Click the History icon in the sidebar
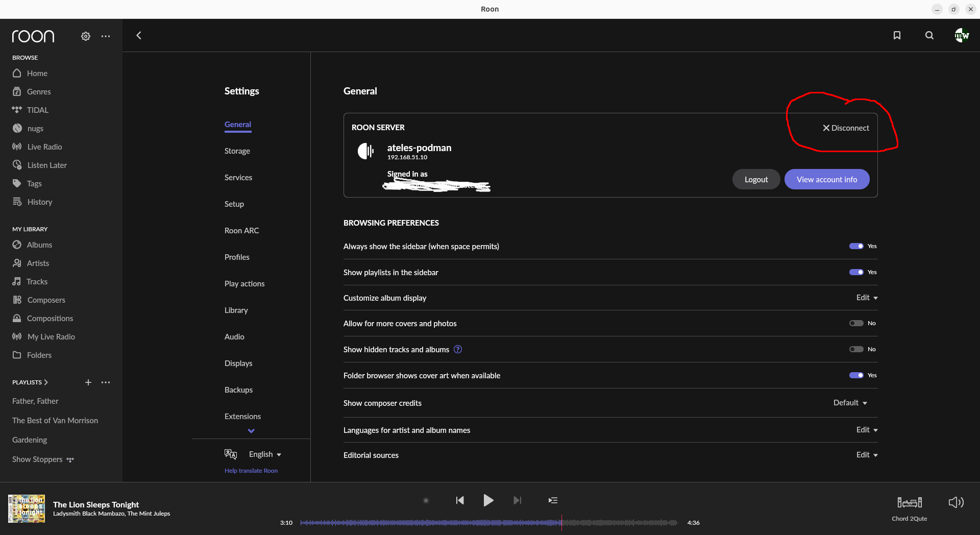 [17, 202]
